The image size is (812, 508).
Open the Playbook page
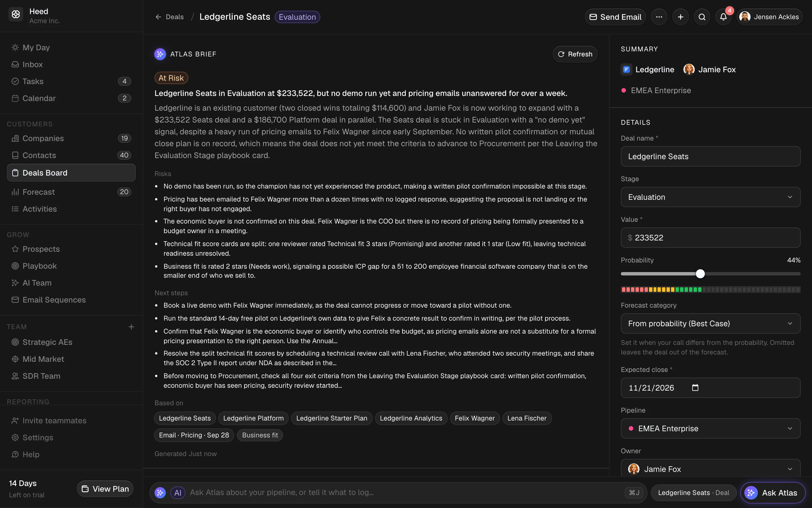click(71, 266)
